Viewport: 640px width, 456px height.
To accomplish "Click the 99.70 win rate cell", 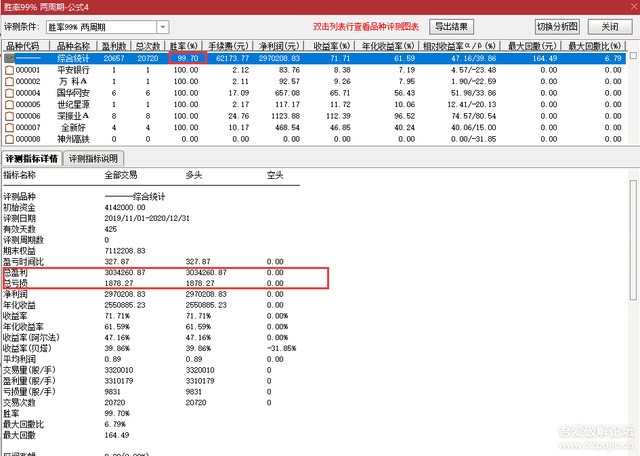I will [188, 58].
